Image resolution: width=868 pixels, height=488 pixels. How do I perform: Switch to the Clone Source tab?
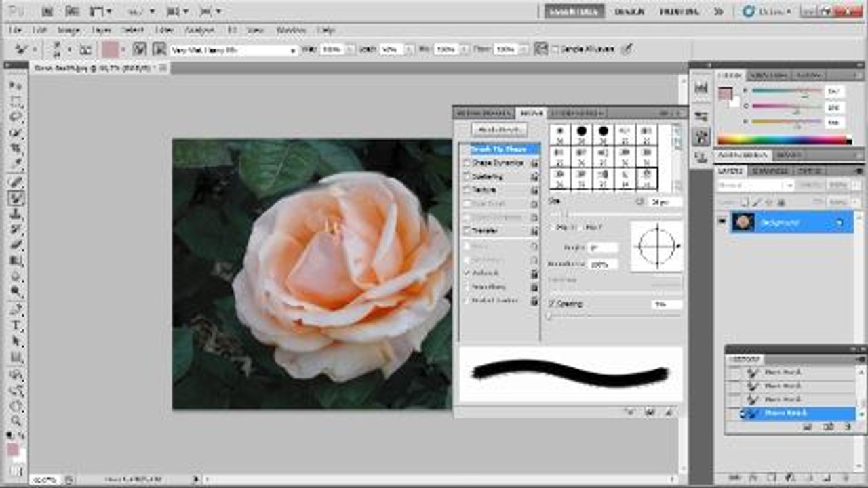pos(577,113)
